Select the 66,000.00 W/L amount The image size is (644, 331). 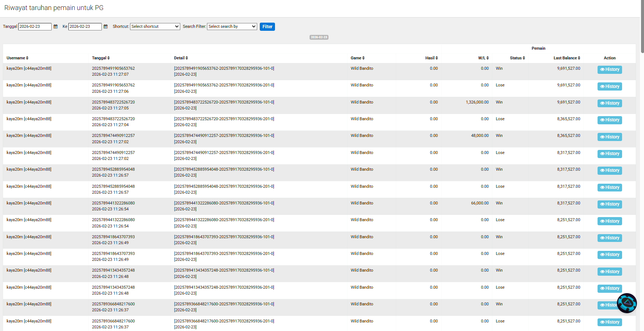click(480, 203)
